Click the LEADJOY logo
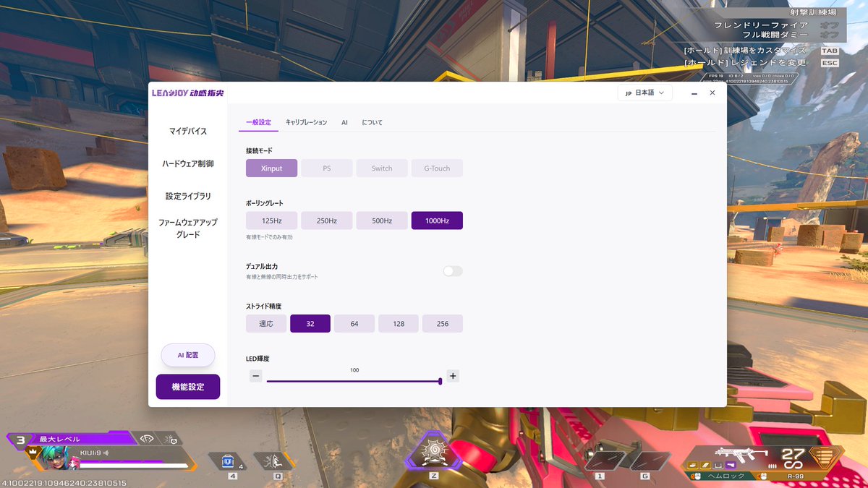This screenshot has height=488, width=868. (188, 93)
